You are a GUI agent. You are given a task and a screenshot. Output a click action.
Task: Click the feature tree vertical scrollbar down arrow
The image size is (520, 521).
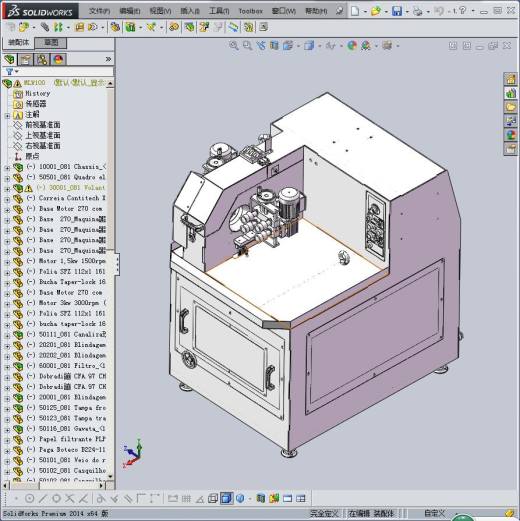click(110, 477)
